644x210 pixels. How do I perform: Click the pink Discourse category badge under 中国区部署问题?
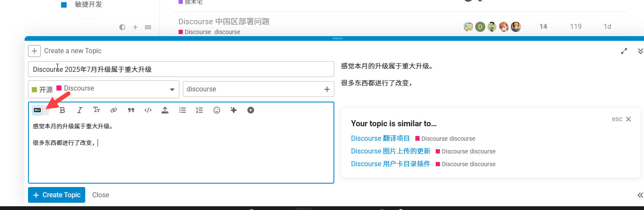195,32
